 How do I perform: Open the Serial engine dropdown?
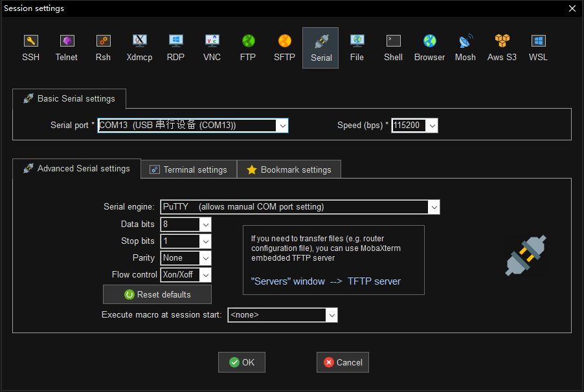click(x=434, y=208)
